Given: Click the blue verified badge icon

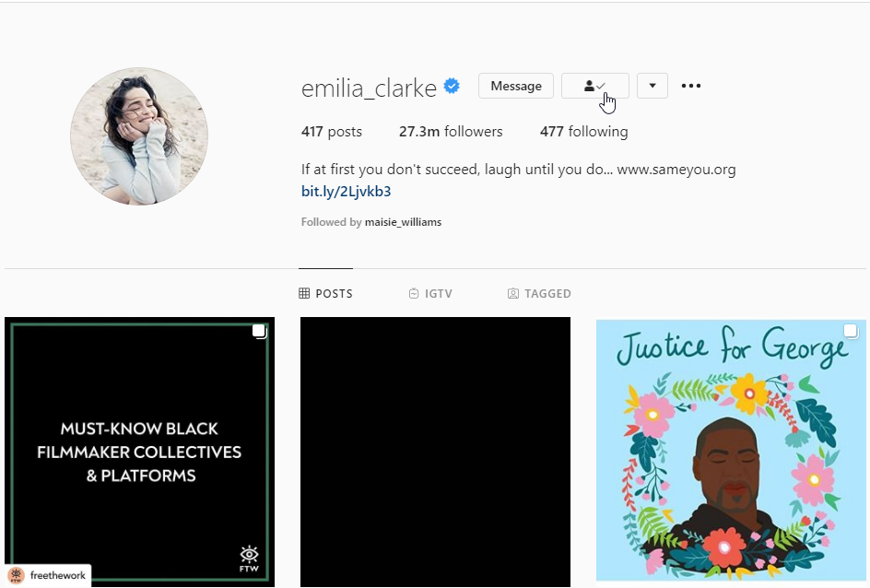Looking at the screenshot, I should pyautogui.click(x=452, y=87).
